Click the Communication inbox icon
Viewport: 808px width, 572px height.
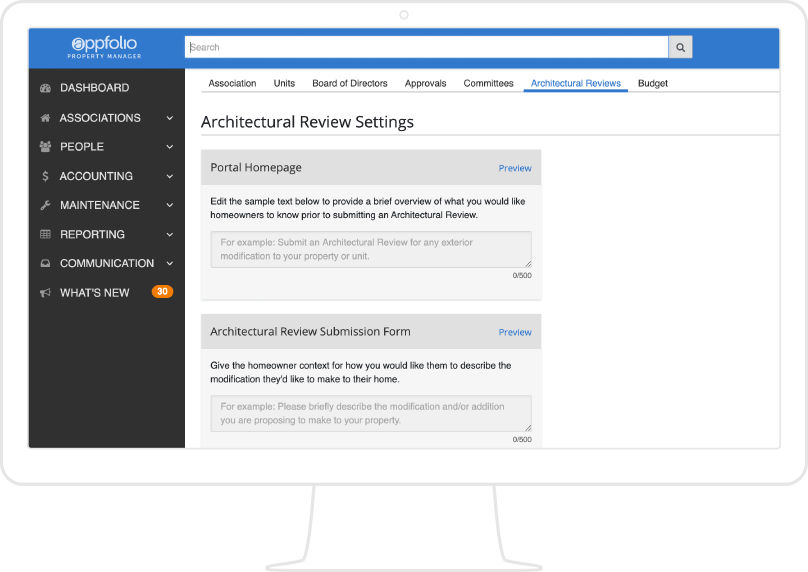pos(45,263)
